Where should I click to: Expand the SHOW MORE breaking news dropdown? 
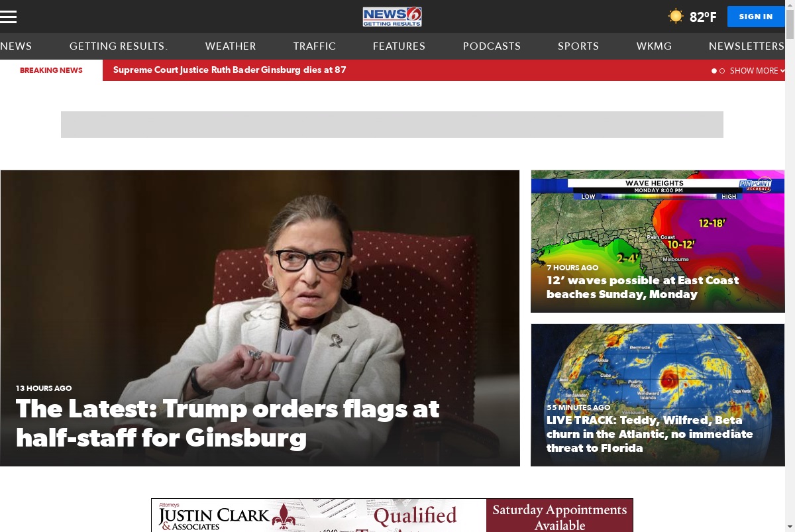(x=757, y=71)
